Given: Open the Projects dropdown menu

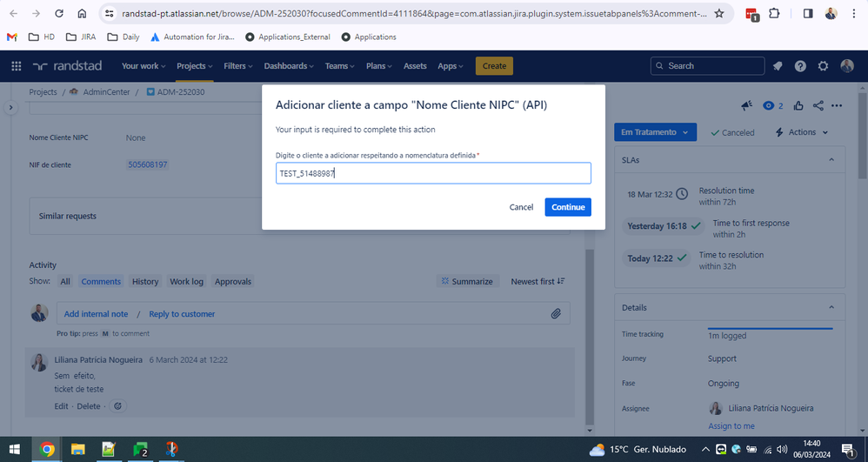Looking at the screenshot, I should pos(195,66).
